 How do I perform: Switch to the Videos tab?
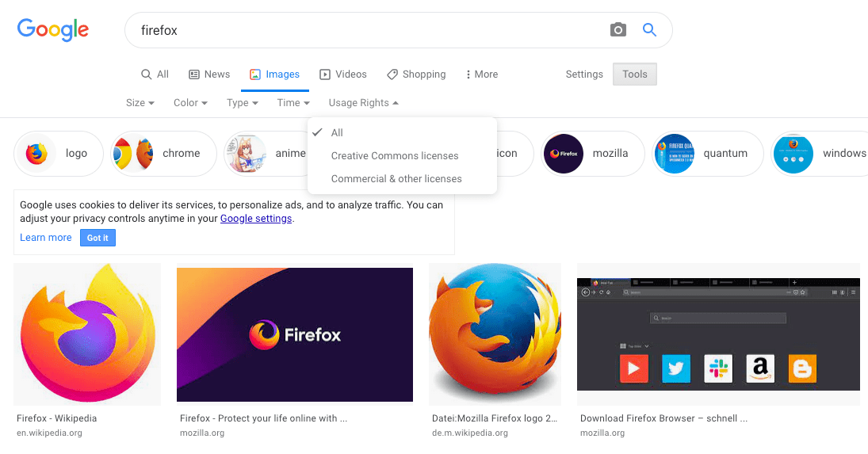343,74
